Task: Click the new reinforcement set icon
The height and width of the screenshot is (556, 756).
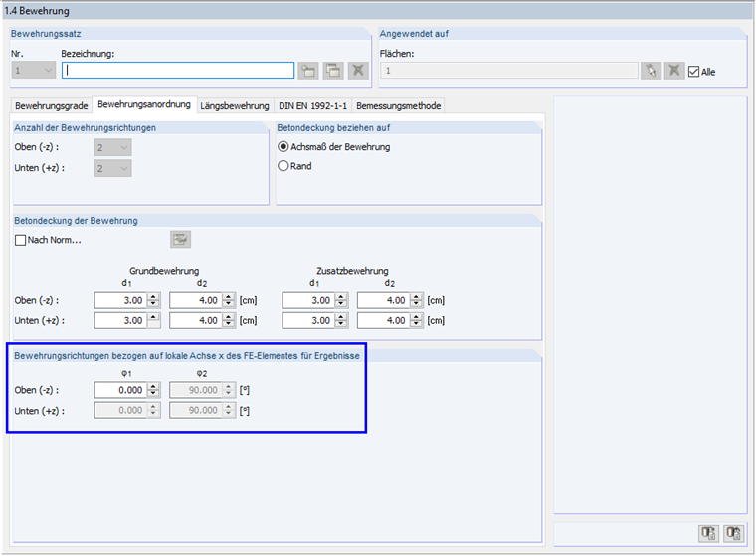Action: pos(308,71)
